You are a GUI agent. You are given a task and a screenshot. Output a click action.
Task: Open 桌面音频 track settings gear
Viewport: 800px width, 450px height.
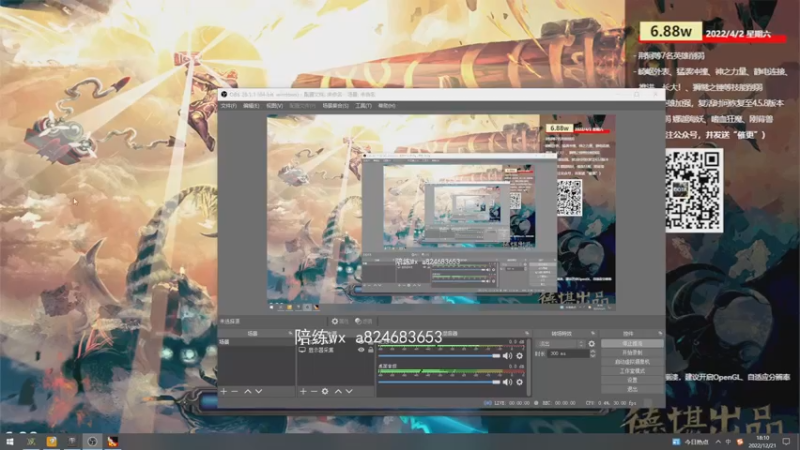519,382
